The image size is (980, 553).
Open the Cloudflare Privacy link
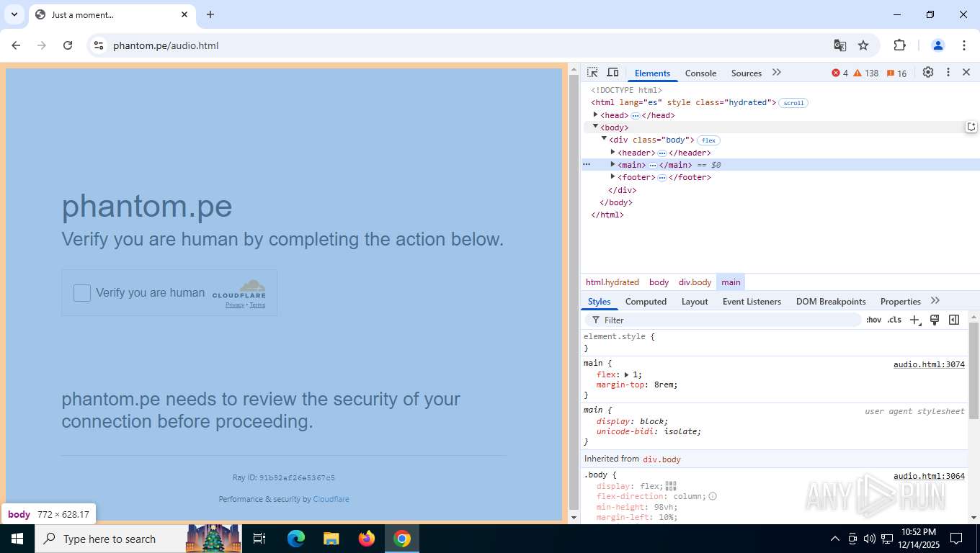pyautogui.click(x=235, y=305)
